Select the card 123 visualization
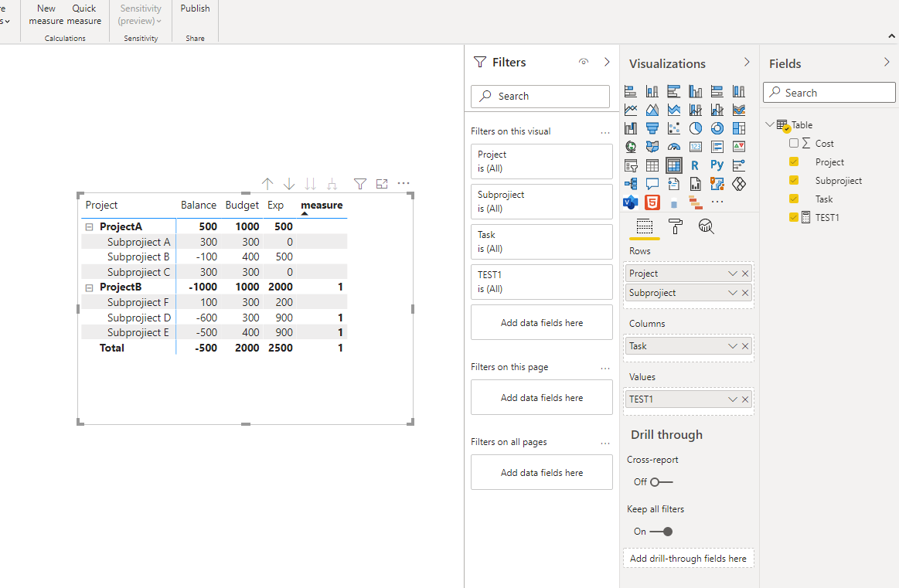 696,147
